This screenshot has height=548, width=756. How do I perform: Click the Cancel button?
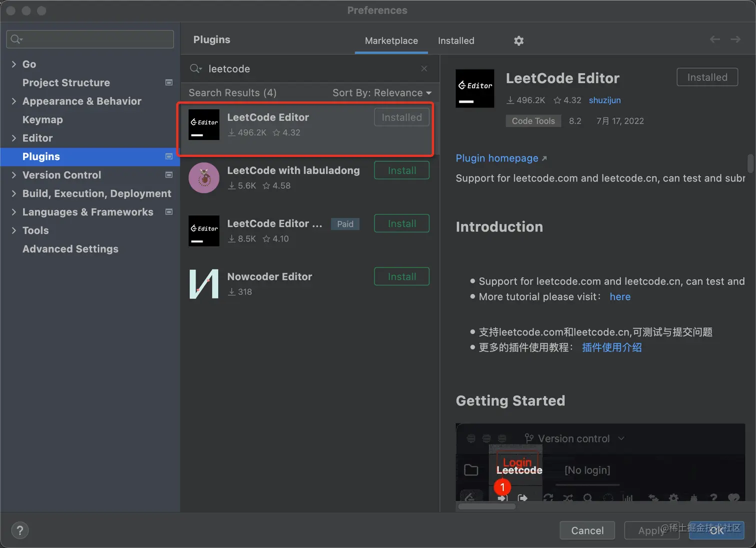click(587, 530)
